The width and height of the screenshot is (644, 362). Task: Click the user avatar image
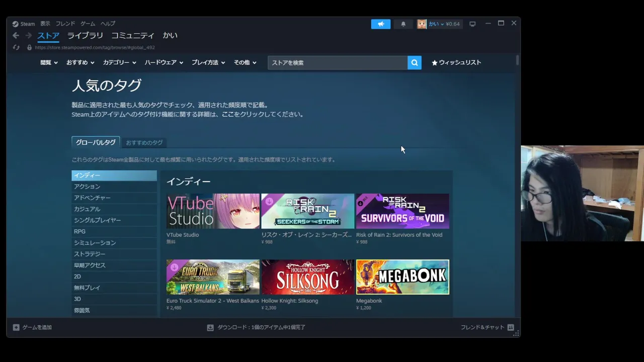422,24
